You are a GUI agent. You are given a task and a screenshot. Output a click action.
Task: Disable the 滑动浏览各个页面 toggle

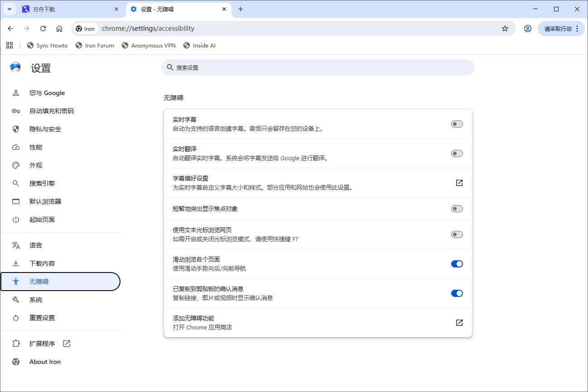point(457,263)
